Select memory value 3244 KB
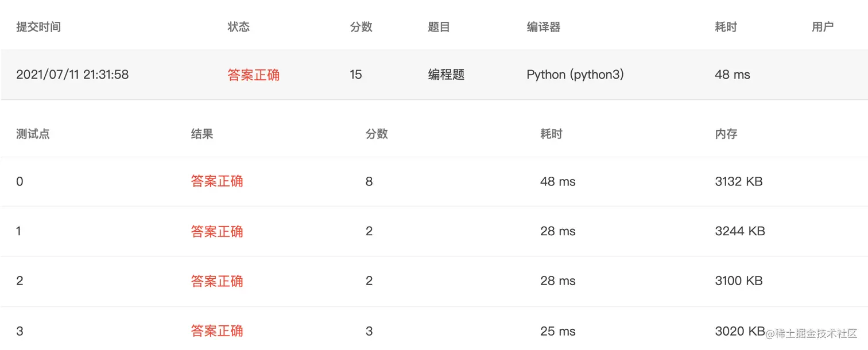The height and width of the screenshot is (350, 868). pos(740,231)
